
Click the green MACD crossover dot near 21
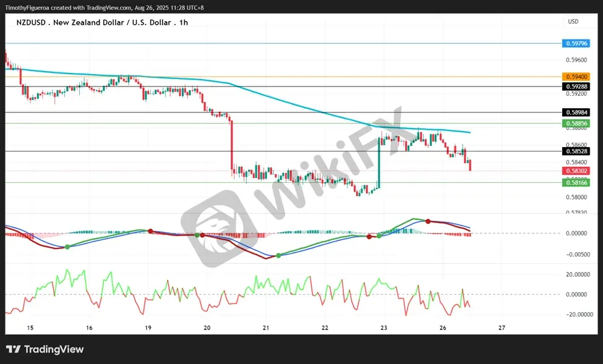278,256
